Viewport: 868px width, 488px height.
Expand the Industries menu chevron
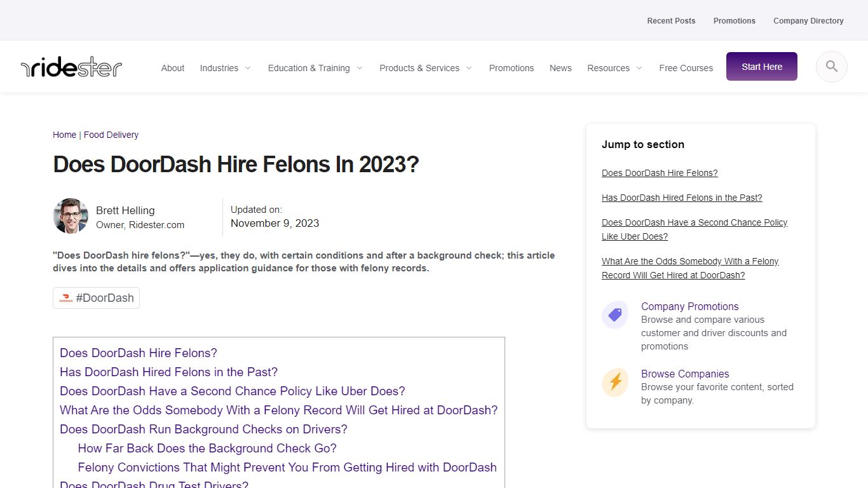(248, 68)
